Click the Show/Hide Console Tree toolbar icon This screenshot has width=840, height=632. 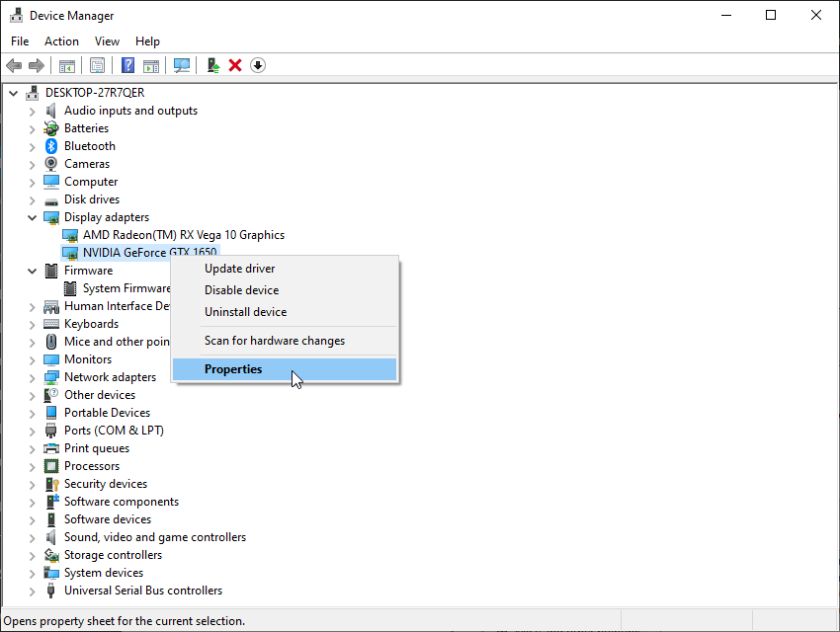click(x=66, y=65)
